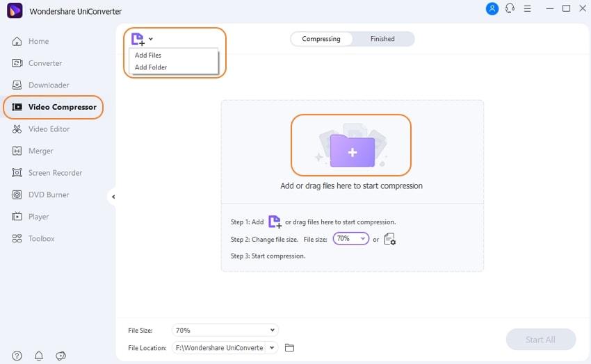Click the Start All button
Image resolution: width=591 pixels, height=364 pixels.
(x=540, y=340)
